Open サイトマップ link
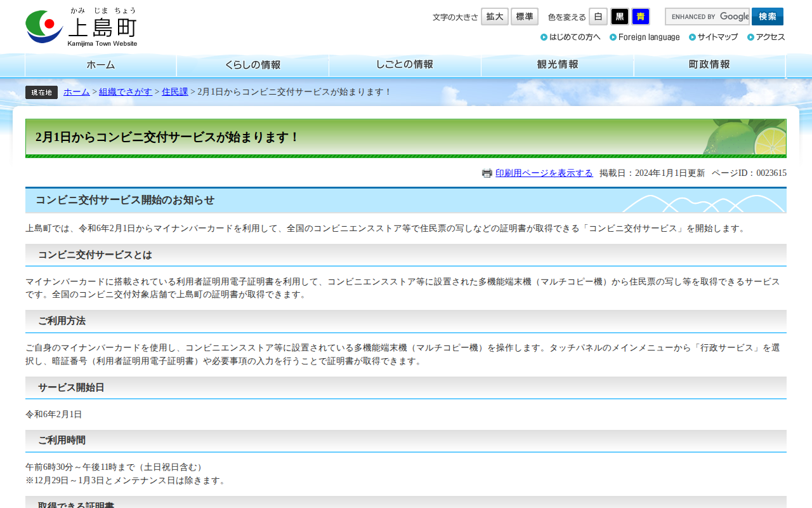 (x=713, y=37)
